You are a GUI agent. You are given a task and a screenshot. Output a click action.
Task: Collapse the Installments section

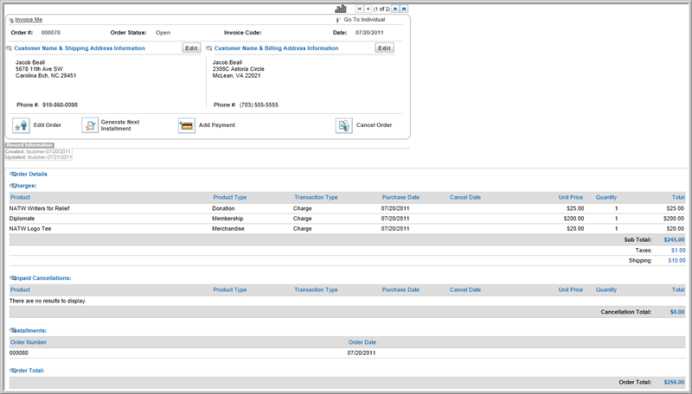coord(12,331)
